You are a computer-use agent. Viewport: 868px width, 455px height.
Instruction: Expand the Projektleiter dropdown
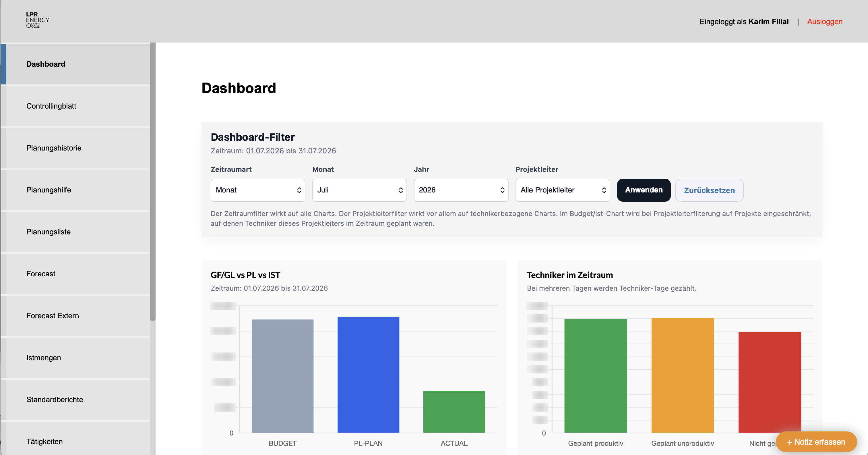pyautogui.click(x=562, y=190)
